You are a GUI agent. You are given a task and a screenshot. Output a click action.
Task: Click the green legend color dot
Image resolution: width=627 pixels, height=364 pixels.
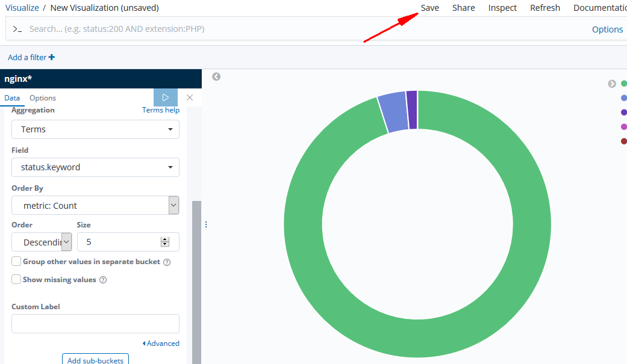(x=624, y=84)
